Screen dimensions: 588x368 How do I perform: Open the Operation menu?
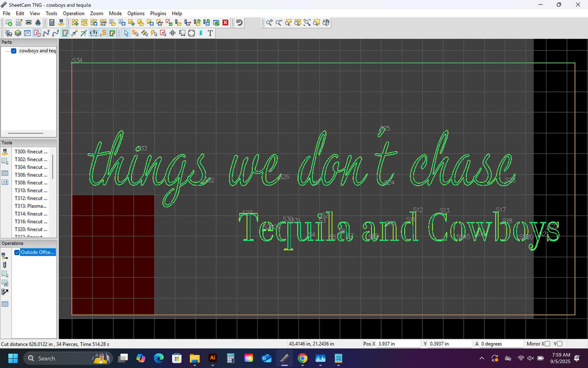click(73, 13)
